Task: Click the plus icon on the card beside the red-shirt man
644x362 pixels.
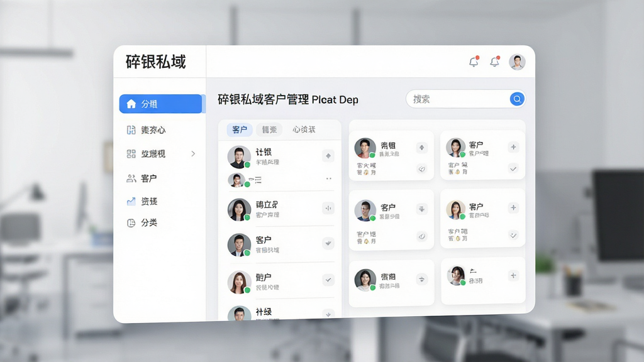Action: (513, 147)
